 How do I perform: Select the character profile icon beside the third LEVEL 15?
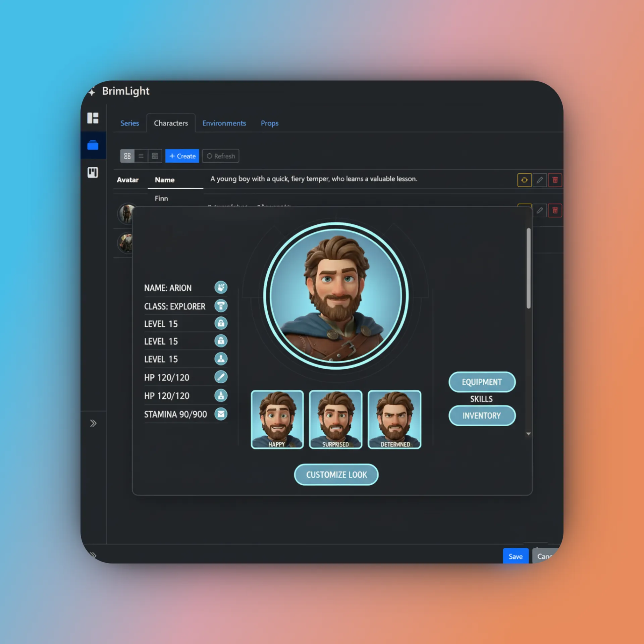point(221,359)
